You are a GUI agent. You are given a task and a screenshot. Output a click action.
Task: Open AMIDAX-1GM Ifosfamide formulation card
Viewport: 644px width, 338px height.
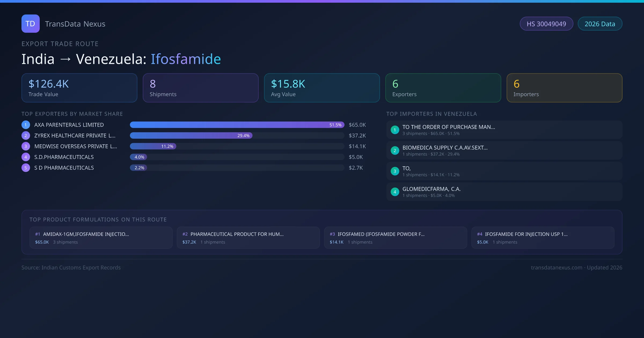pos(101,238)
